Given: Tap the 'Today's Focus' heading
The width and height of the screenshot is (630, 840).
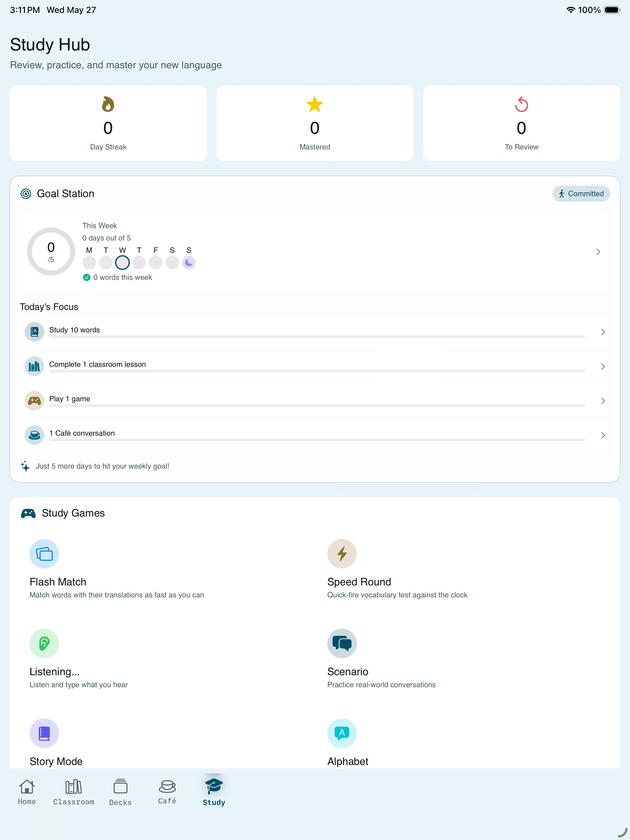Looking at the screenshot, I should (49, 307).
